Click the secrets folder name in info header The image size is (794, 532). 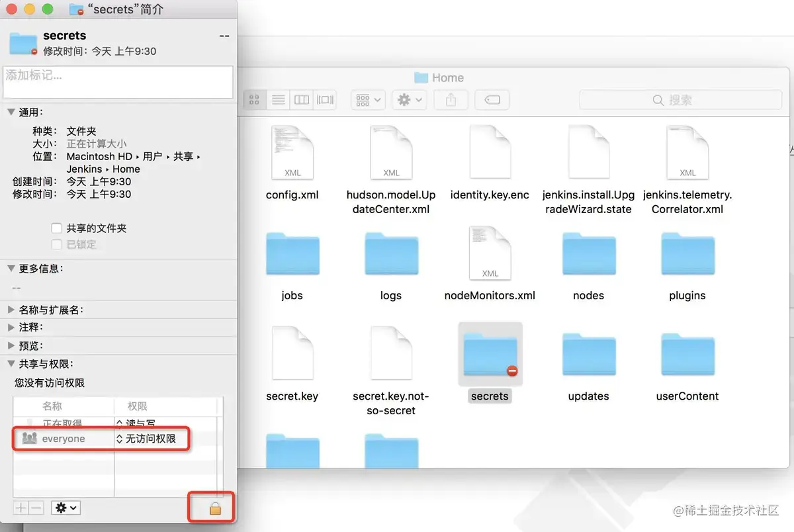[x=64, y=36]
